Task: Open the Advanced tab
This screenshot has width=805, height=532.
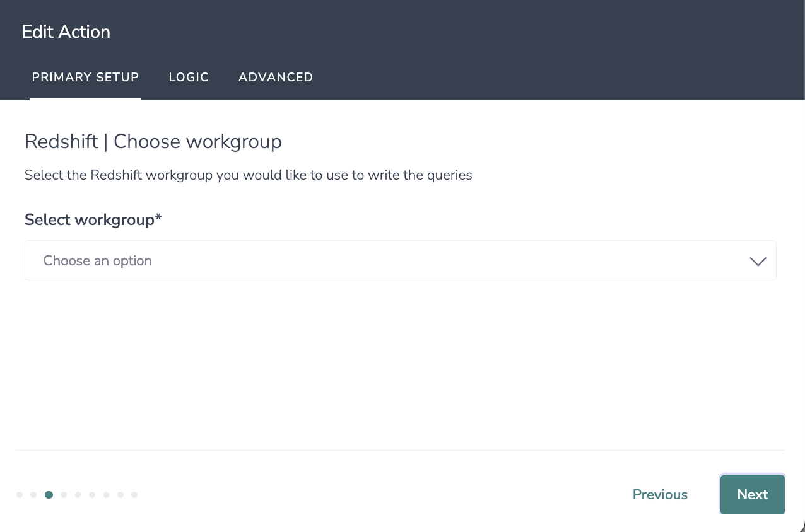Action: click(x=276, y=78)
